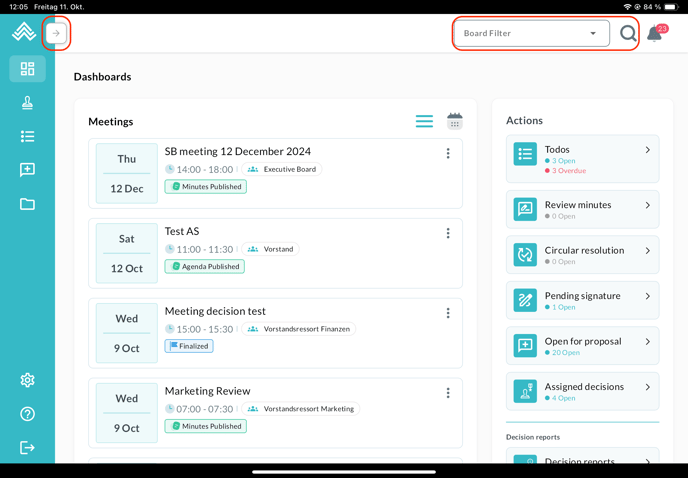The width and height of the screenshot is (688, 478).
Task: Open the list icon in sidebar
Action: click(27, 136)
